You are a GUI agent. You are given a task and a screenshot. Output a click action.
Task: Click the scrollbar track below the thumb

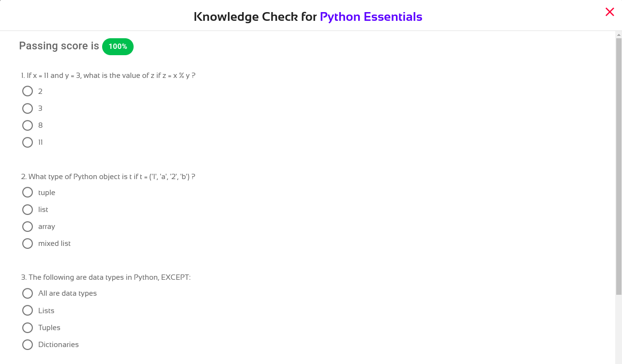point(619,329)
